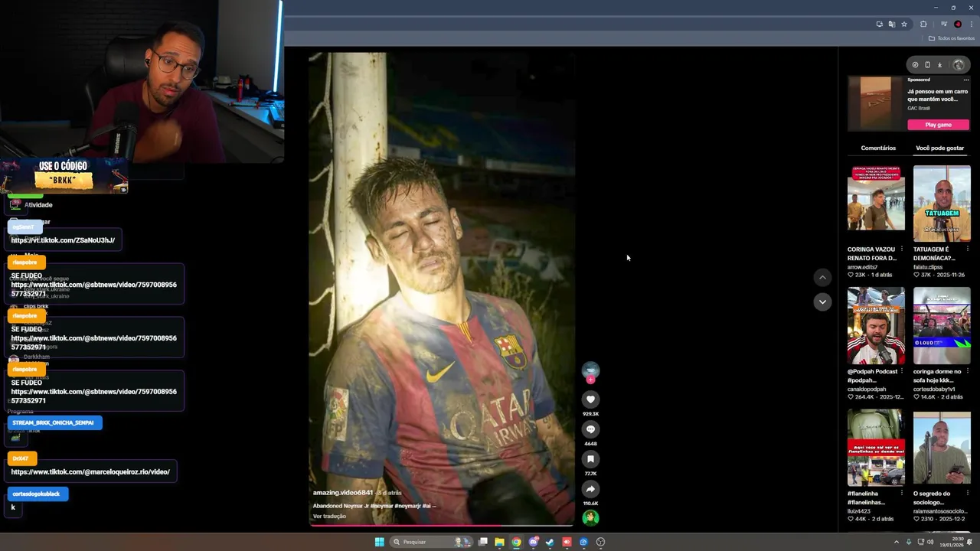The height and width of the screenshot is (551, 980).
Task: Open File Explorer from taskbar
Action: click(x=499, y=542)
